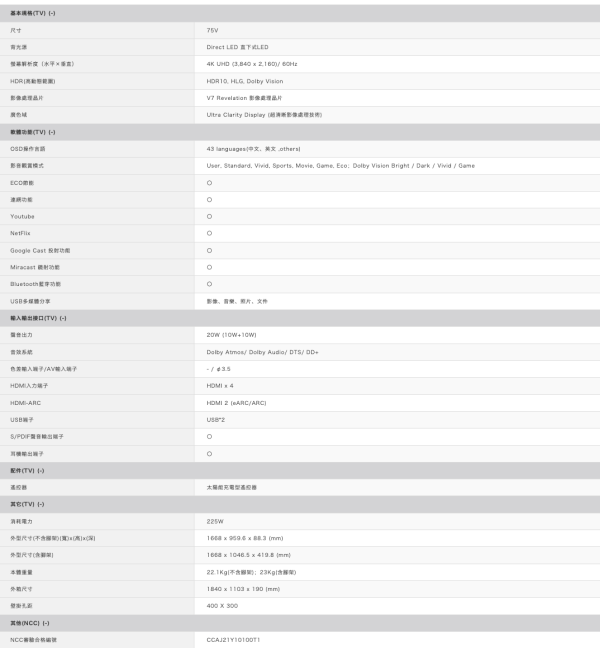Collapse the 其他(NCC) section header
600x648 pixels.
[32, 622]
